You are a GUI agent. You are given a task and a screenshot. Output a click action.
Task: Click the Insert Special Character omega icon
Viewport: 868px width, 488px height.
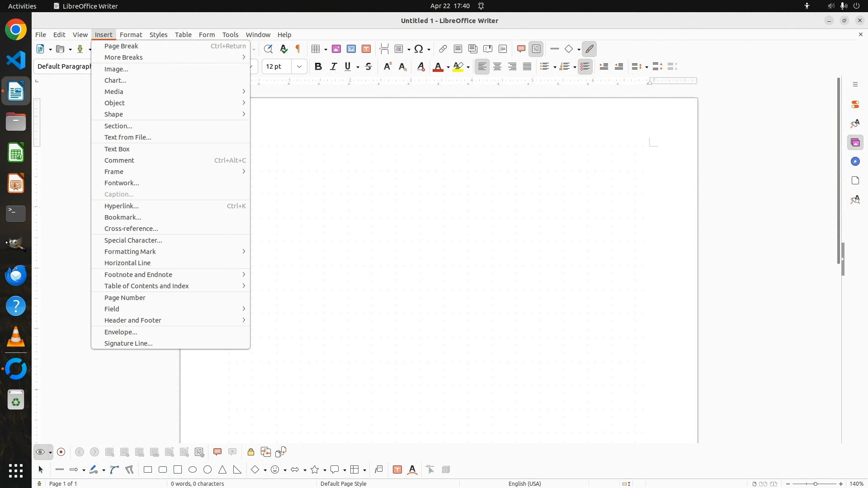419,49
